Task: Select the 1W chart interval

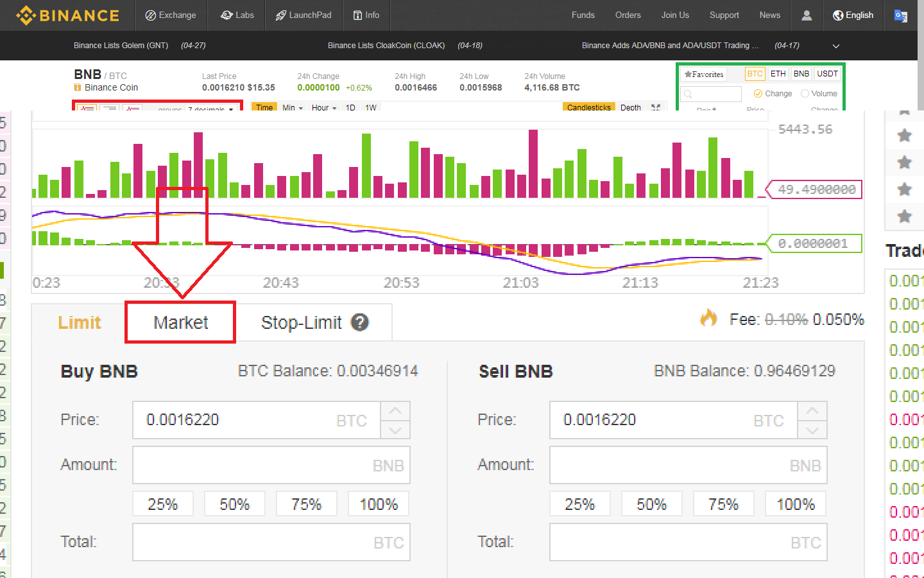Action: point(371,107)
